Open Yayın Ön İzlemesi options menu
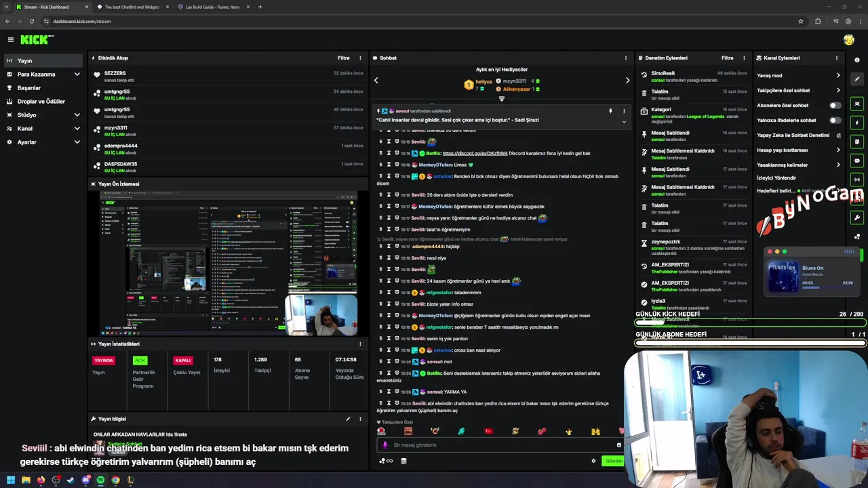The height and width of the screenshot is (488, 868). (x=360, y=184)
